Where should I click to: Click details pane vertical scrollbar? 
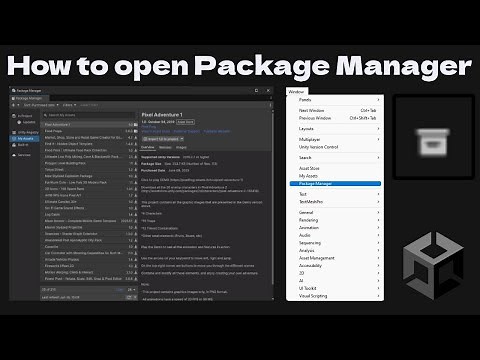tap(273, 200)
